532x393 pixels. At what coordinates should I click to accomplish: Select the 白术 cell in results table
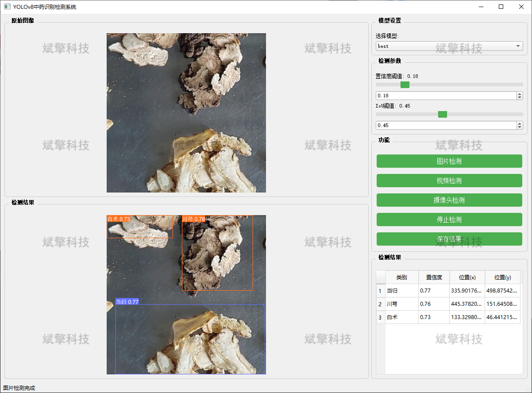pos(402,317)
